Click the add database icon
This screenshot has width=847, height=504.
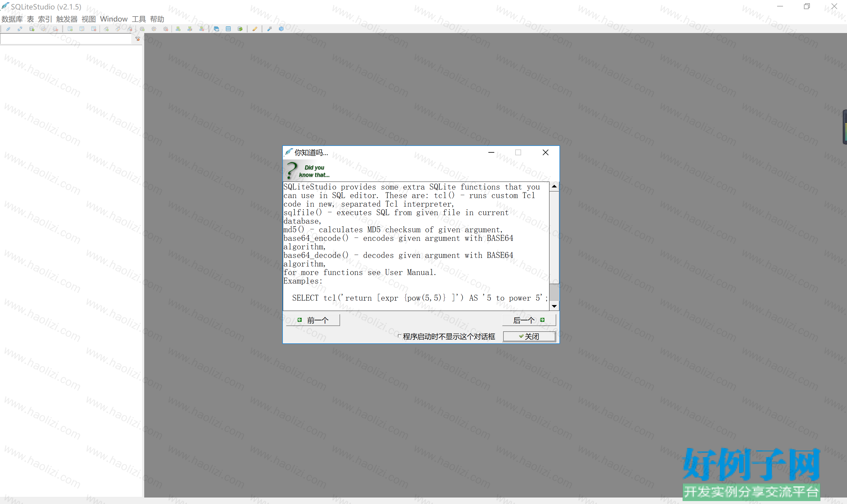[x=32, y=29]
